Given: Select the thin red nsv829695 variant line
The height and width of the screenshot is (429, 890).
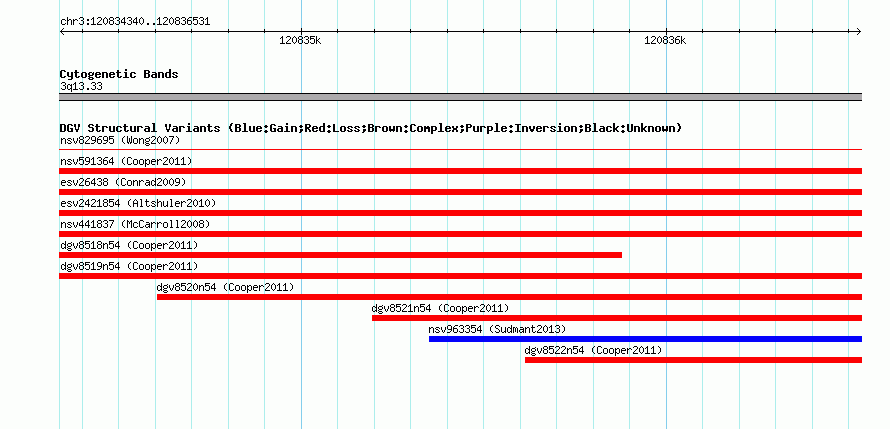Looking at the screenshot, I should pos(461,150).
